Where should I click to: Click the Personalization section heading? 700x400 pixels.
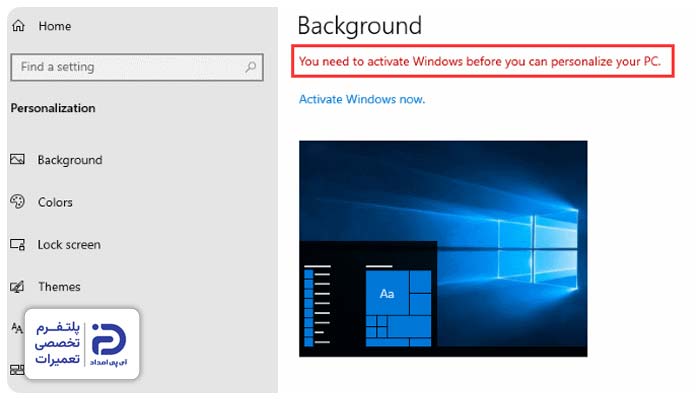tap(53, 108)
